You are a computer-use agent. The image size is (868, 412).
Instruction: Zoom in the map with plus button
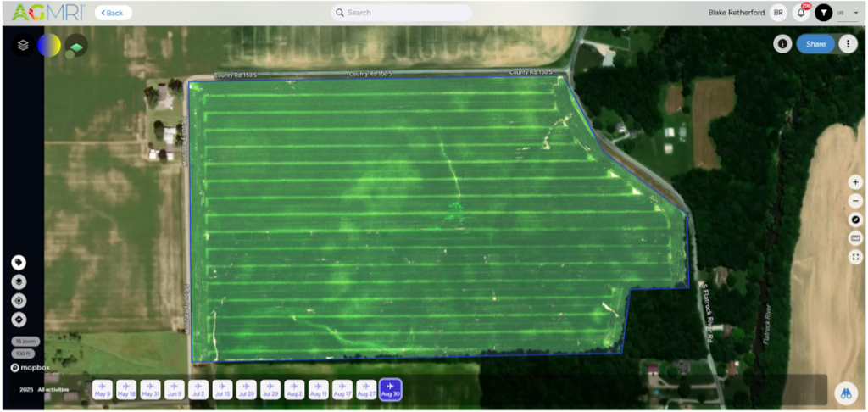(x=855, y=182)
